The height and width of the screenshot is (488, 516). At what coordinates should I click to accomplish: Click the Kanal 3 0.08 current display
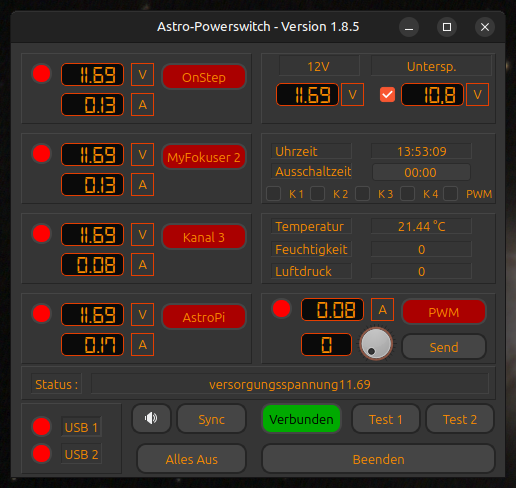pyautogui.click(x=92, y=265)
